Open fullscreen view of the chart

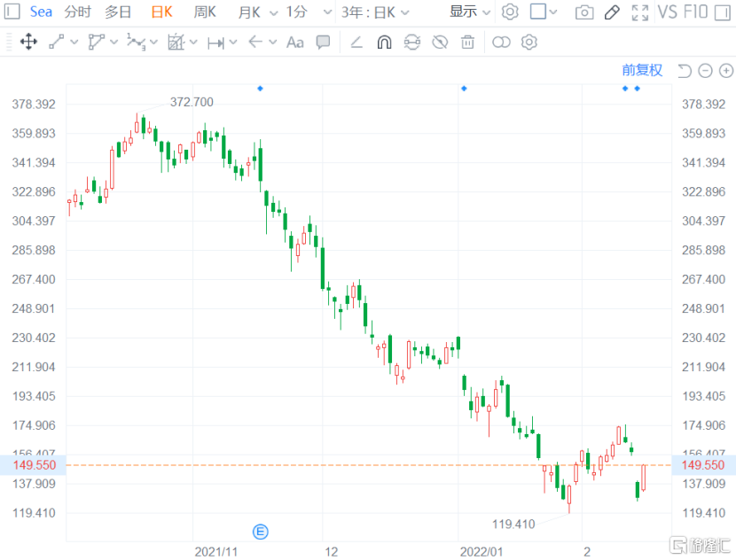[x=639, y=12]
